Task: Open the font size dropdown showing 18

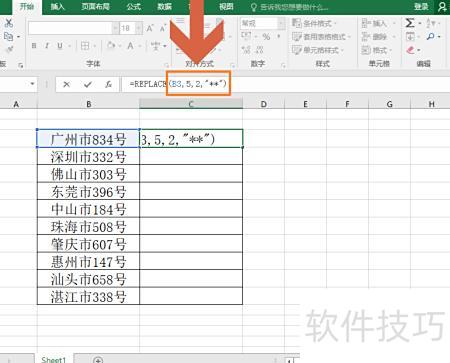Action: (x=139, y=28)
